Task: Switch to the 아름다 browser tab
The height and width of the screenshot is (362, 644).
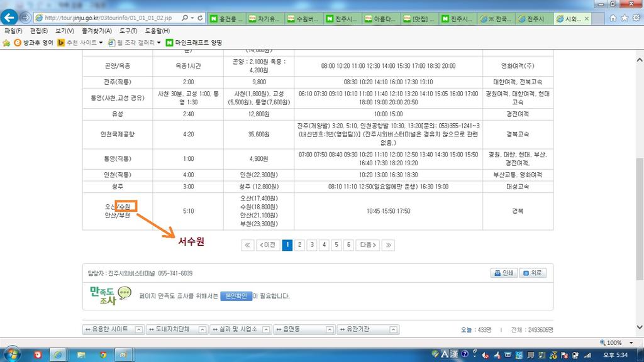Action: 380,19
